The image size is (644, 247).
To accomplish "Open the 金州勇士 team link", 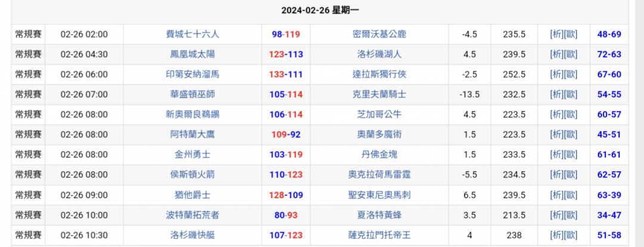I will tap(193, 155).
